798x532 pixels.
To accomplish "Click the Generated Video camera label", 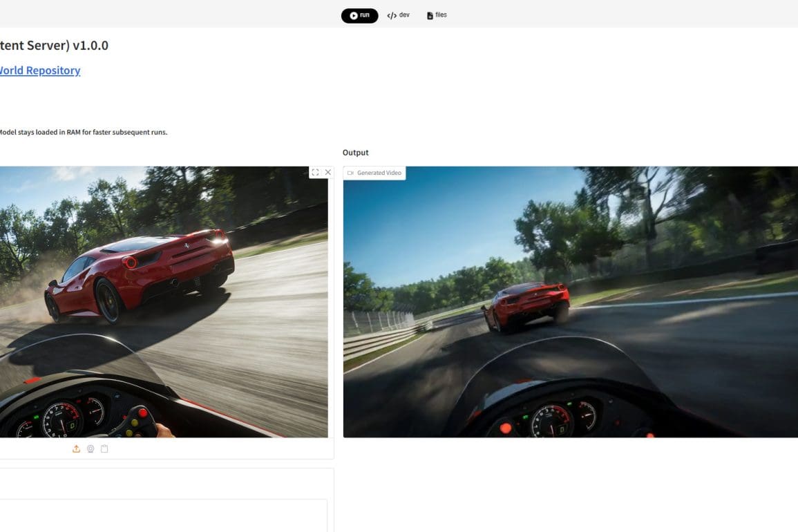I will (x=374, y=173).
